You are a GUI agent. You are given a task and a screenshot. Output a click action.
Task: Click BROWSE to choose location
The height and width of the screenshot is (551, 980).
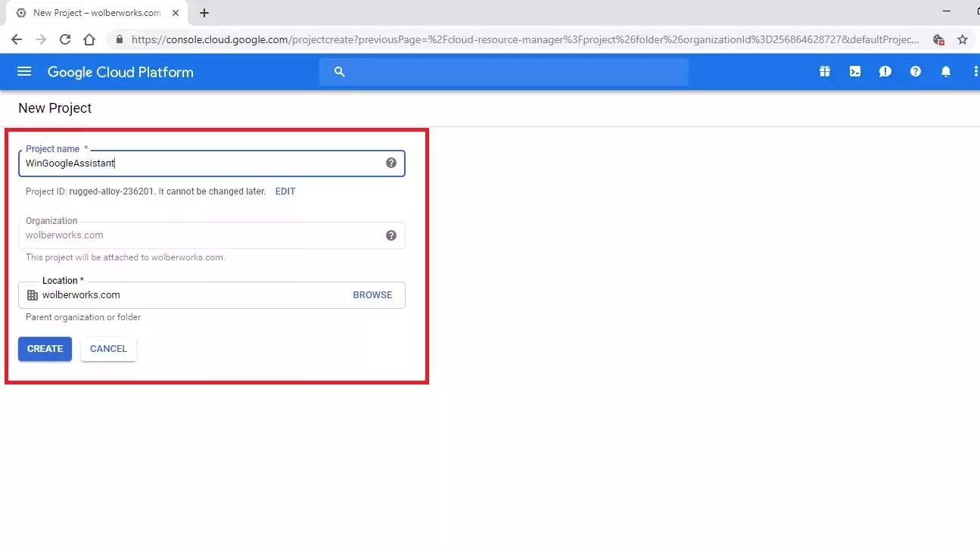click(x=372, y=295)
